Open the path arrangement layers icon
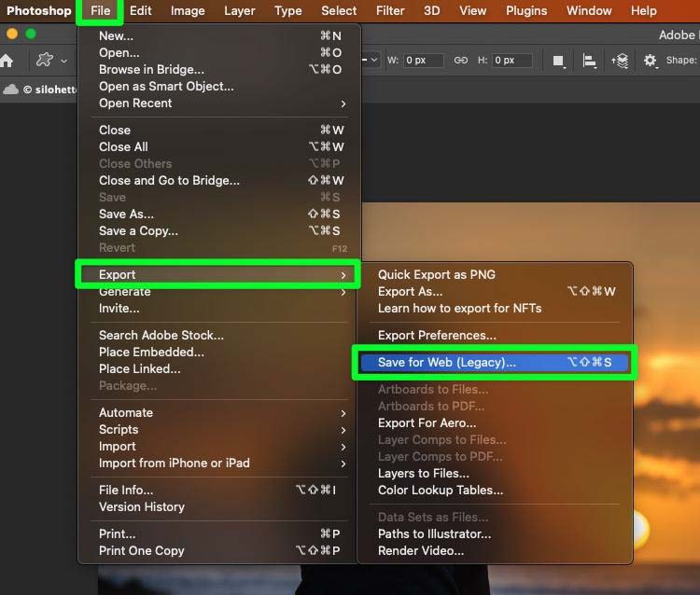Image resolution: width=700 pixels, height=595 pixels. tap(620, 61)
